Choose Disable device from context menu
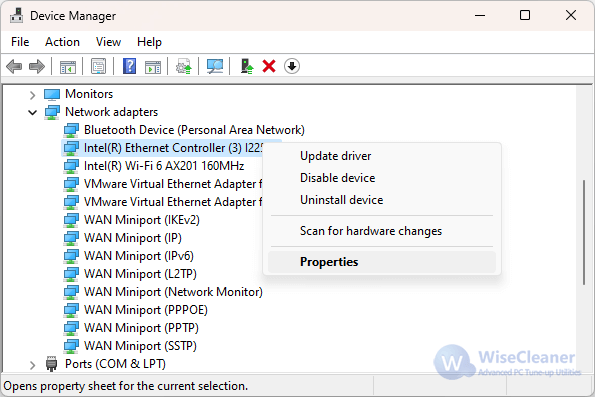595x397 pixels. [x=382, y=178]
